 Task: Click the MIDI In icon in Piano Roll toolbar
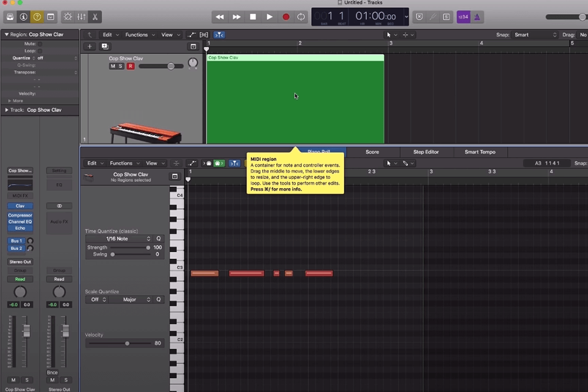pyautogui.click(x=208, y=163)
